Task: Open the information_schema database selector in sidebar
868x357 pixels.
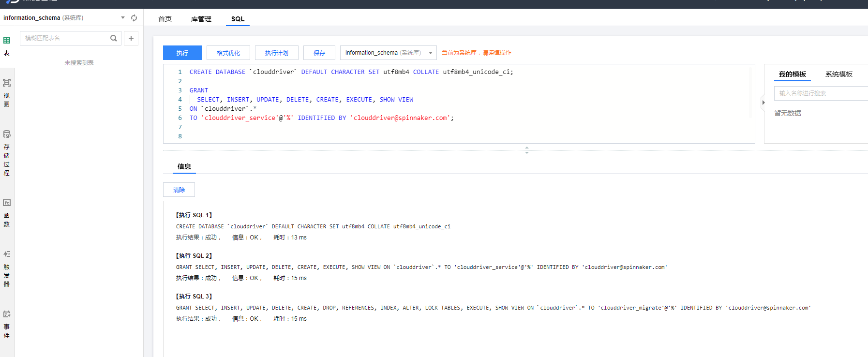Action: pos(64,18)
